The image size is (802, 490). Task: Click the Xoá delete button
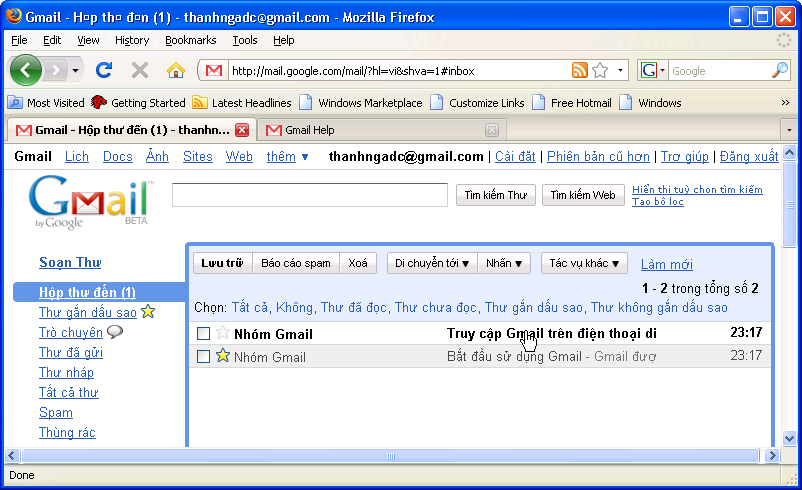coord(358,263)
